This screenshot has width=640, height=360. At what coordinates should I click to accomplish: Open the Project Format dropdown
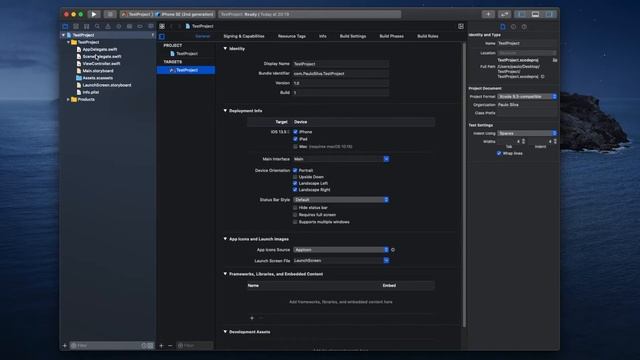(x=527, y=96)
